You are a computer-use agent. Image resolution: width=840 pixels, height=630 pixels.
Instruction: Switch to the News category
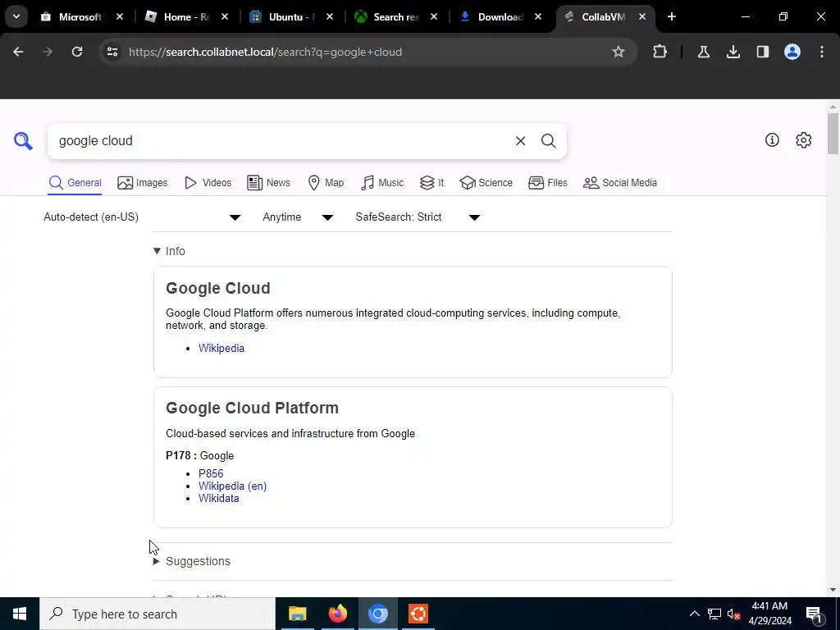[268, 183]
